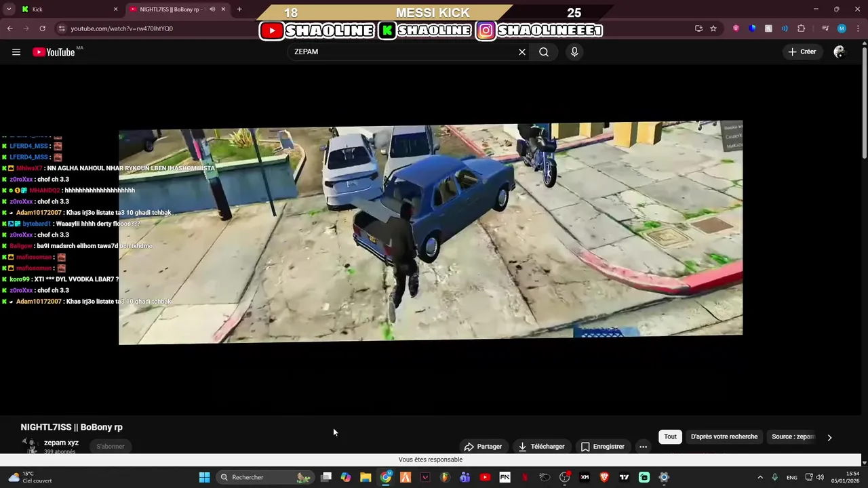Viewport: 868px width, 488px height.
Task: Open FL Studio from the taskbar
Action: [x=445, y=477]
